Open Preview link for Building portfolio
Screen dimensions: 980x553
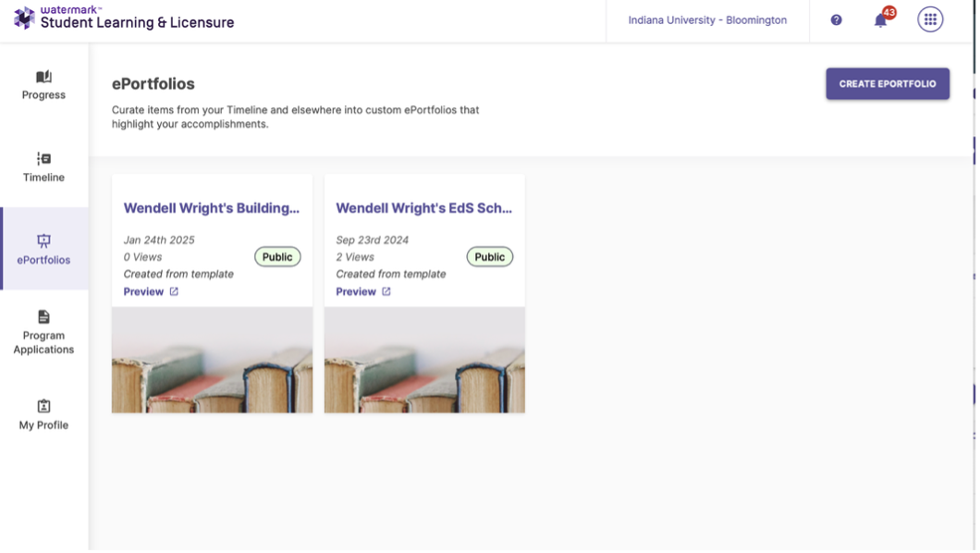(x=143, y=290)
